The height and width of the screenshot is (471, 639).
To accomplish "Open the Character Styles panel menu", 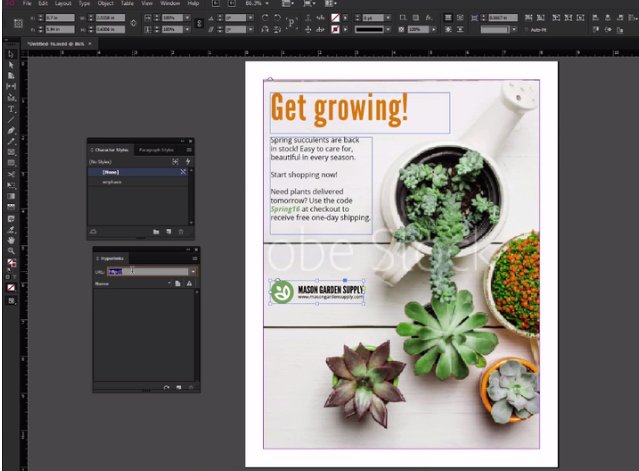I will [x=189, y=150].
